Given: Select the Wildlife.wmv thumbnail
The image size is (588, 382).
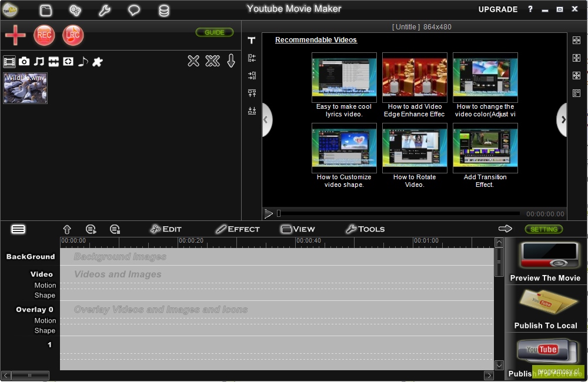Looking at the screenshot, I should coord(25,88).
